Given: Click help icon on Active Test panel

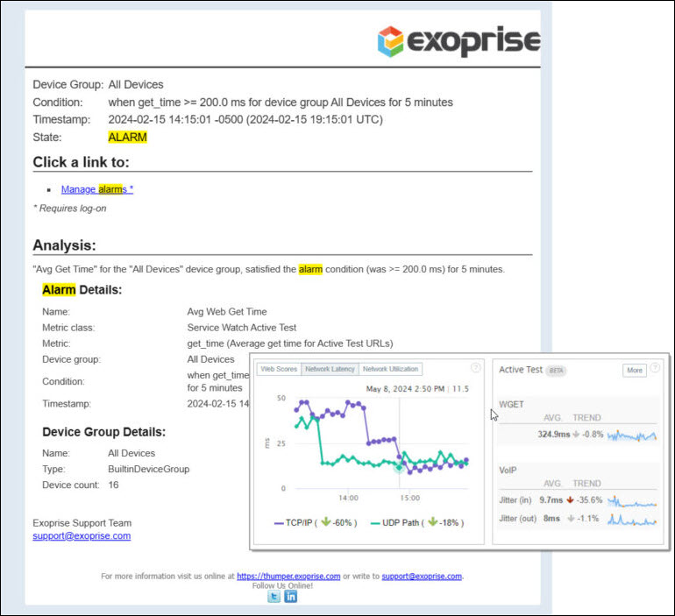Looking at the screenshot, I should (655, 368).
